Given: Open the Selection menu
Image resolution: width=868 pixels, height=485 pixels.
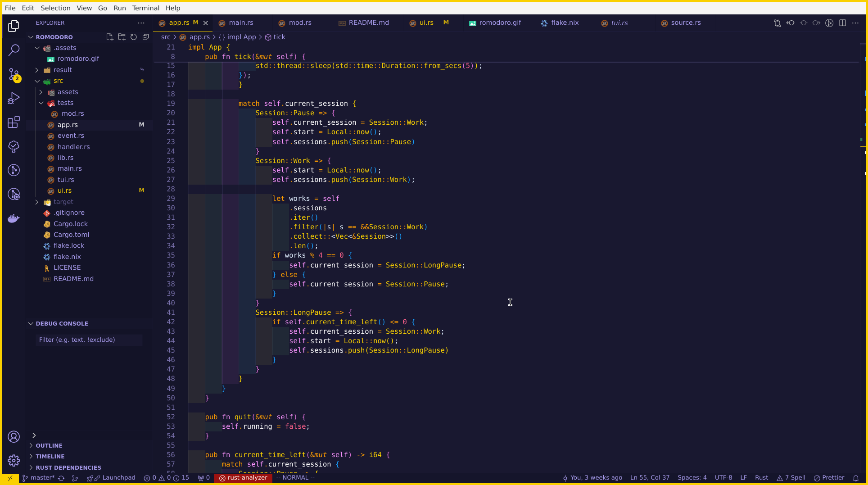Looking at the screenshot, I should coord(55,8).
